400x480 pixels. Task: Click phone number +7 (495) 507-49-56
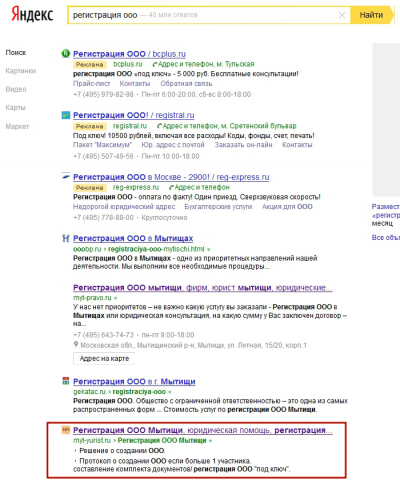click(103, 156)
